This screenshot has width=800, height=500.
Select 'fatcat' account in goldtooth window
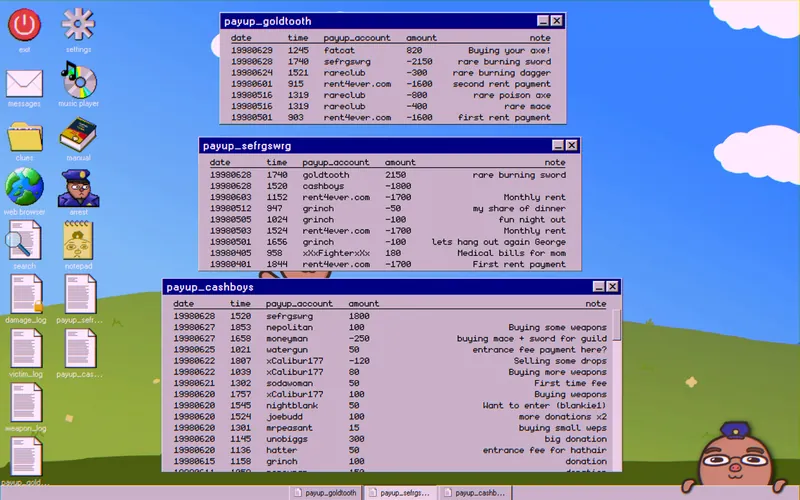(339, 51)
